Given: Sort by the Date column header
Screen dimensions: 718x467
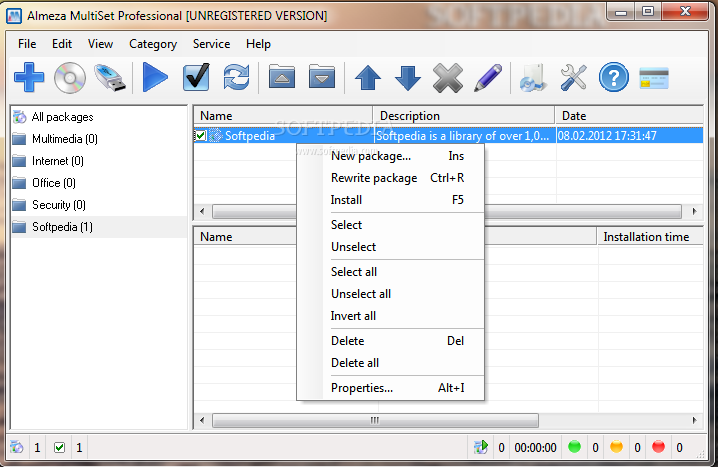Looking at the screenshot, I should click(x=629, y=116).
